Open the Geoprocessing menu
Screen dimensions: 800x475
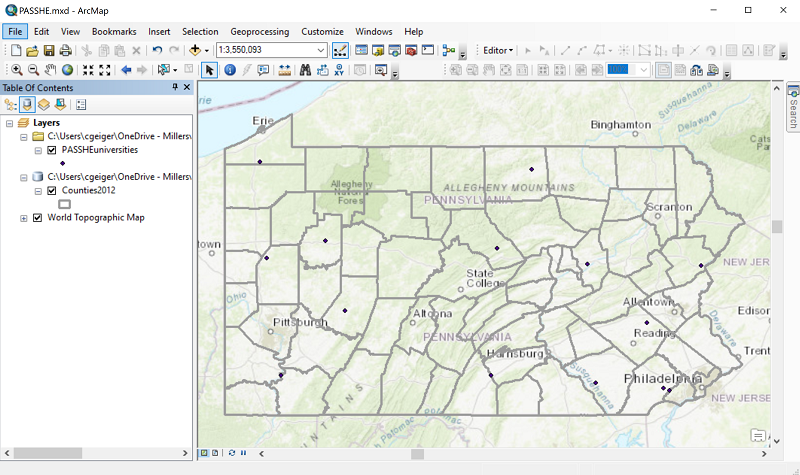tap(260, 32)
